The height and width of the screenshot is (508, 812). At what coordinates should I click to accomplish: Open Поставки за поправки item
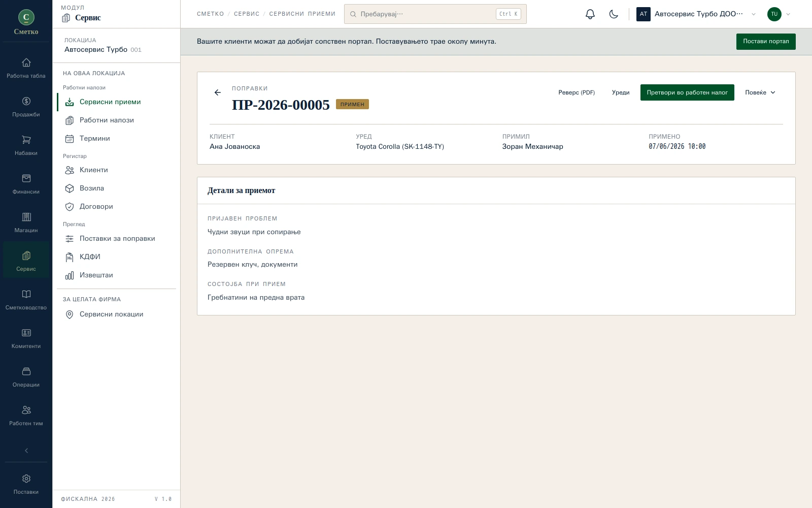(x=117, y=238)
